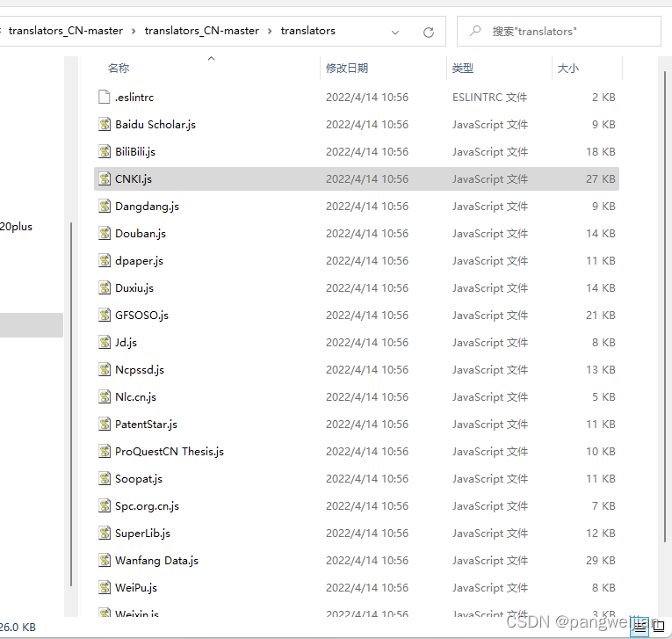The height and width of the screenshot is (639, 672).
Task: Click the dpaper.js file icon
Action: point(105,260)
